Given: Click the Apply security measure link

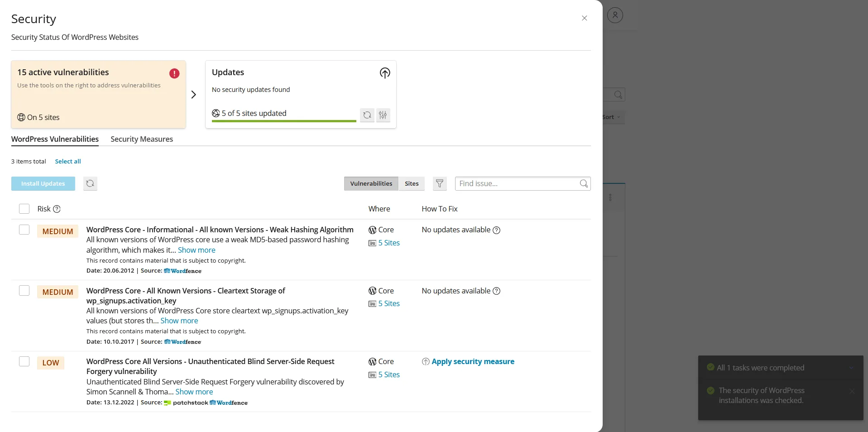Looking at the screenshot, I should [x=472, y=361].
